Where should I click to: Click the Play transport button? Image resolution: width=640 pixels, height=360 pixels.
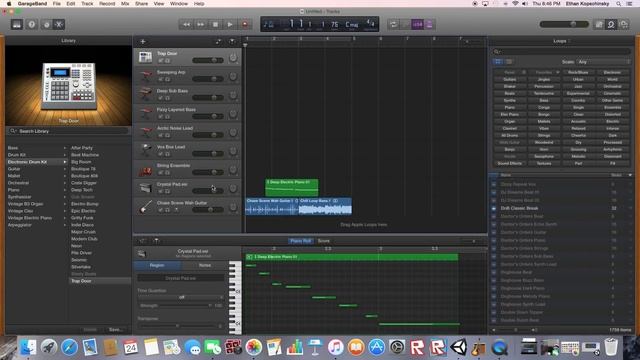(x=230, y=24)
